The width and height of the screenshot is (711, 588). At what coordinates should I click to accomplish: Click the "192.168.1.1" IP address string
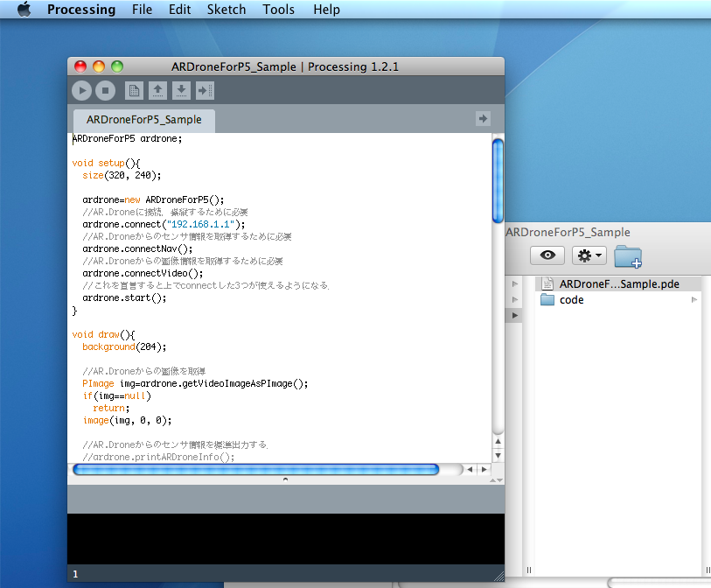coord(203,225)
